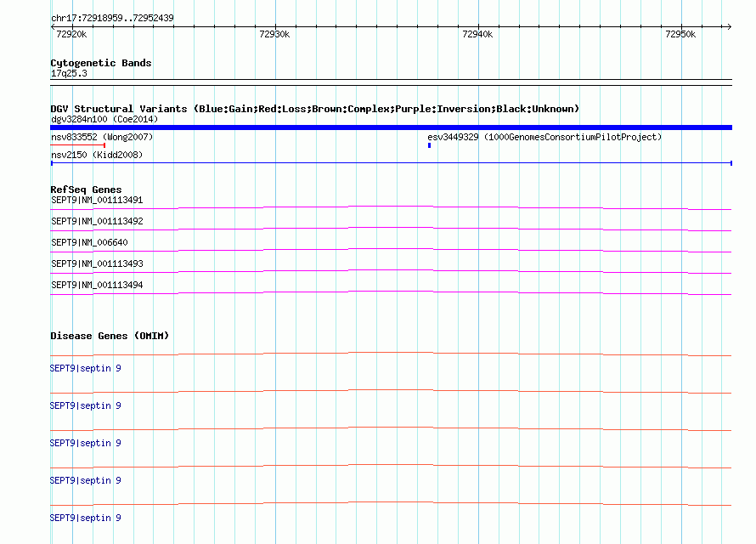Image resolution: width=756 pixels, height=544 pixels.
Task: Click the 17q25.3 band label
Action: click(x=69, y=73)
